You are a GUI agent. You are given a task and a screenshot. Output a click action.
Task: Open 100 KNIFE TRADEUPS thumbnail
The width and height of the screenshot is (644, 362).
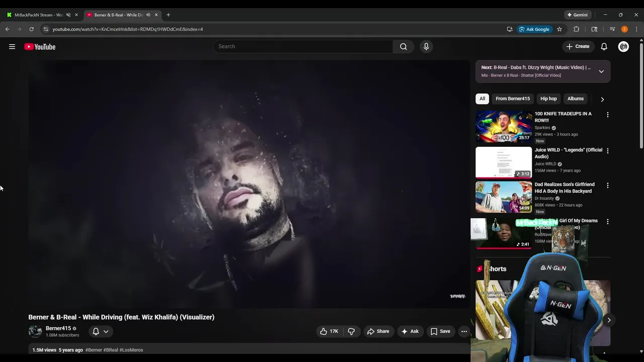[504, 126]
